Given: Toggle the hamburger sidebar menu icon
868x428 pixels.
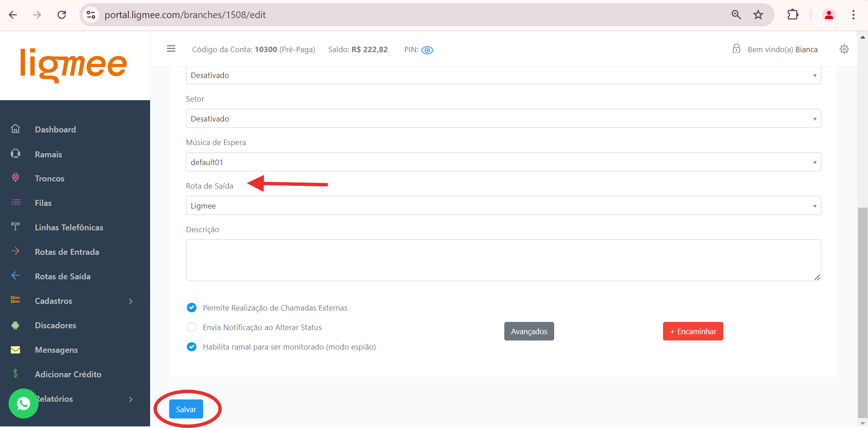Looking at the screenshot, I should (171, 49).
